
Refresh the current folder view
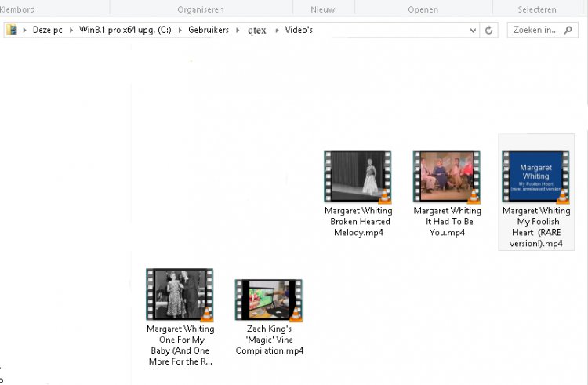coord(490,31)
